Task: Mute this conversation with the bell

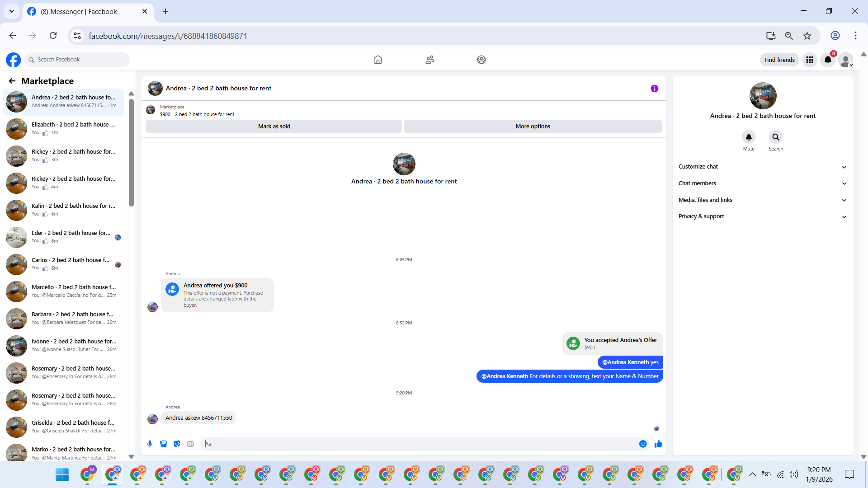Action: [748, 137]
